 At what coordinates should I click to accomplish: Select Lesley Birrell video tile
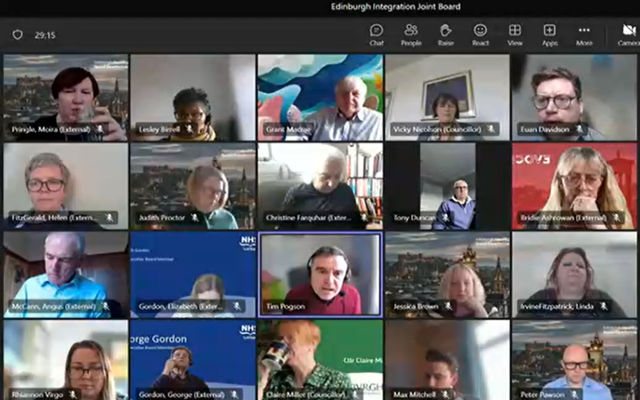(x=193, y=98)
